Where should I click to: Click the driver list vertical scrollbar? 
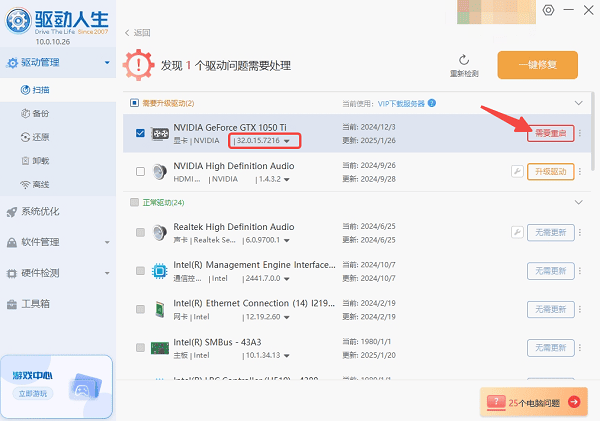click(x=593, y=131)
